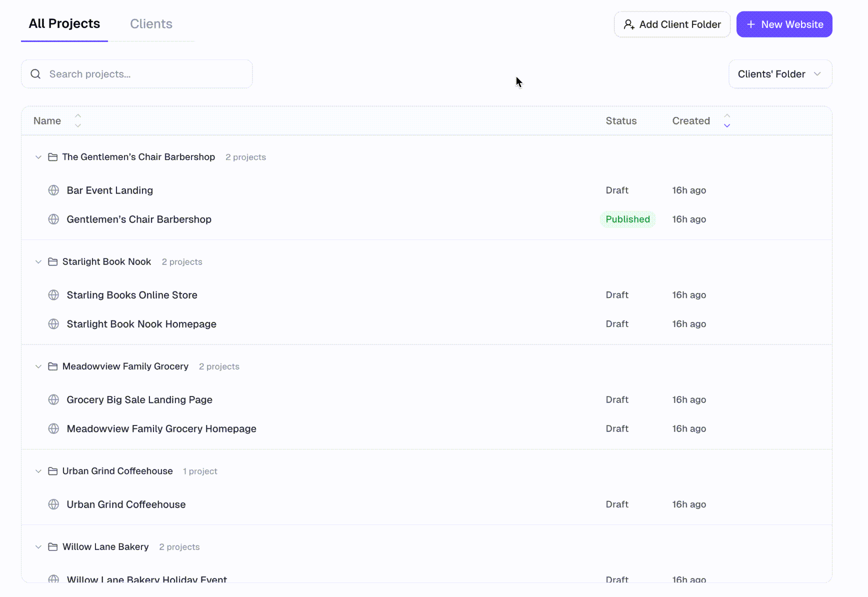Click the search magnifier icon
This screenshot has width=868, height=597.
[35, 73]
